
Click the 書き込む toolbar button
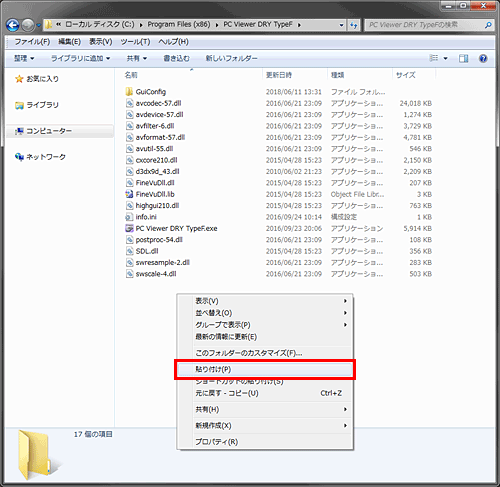[176, 58]
